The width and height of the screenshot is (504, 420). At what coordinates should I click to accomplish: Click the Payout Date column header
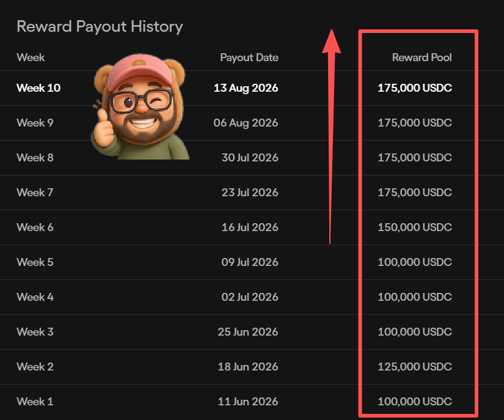[x=249, y=57]
